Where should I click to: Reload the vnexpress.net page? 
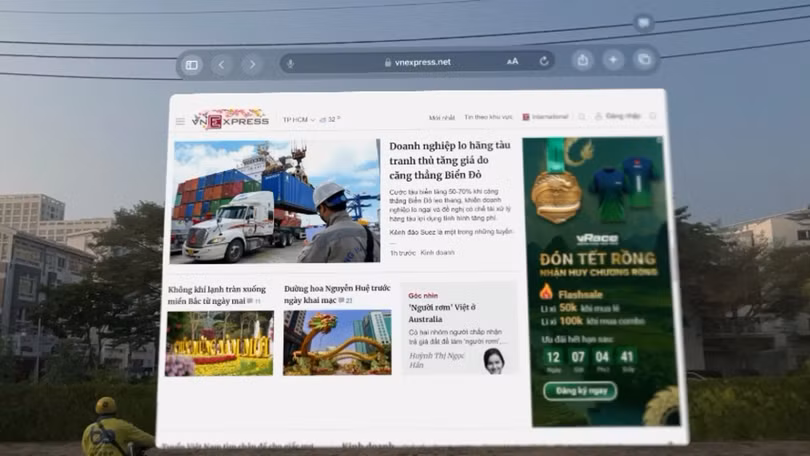coord(543,61)
